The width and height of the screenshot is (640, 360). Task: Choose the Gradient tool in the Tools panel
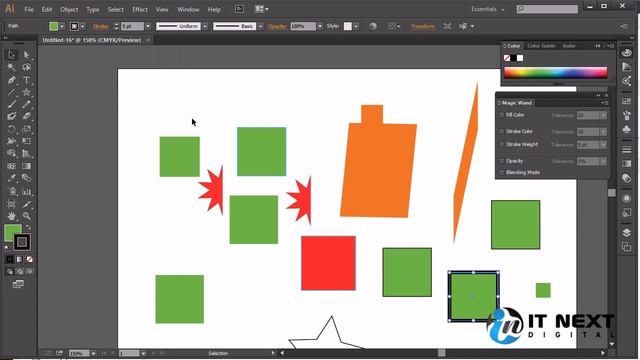[27, 166]
